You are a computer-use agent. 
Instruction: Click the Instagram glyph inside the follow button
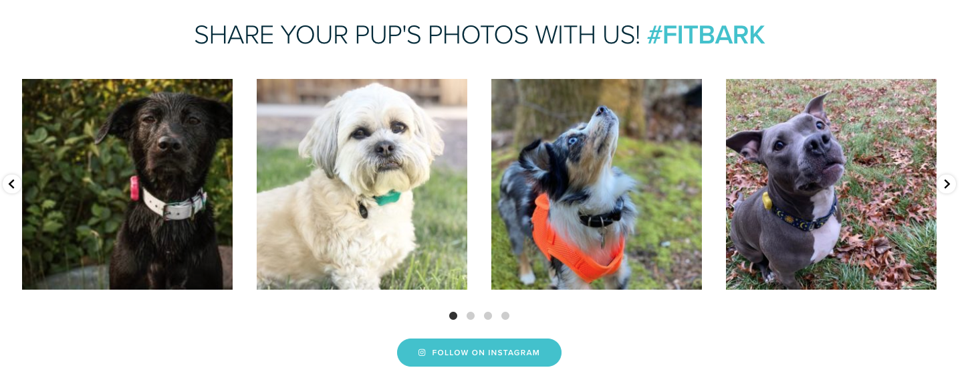(x=422, y=353)
